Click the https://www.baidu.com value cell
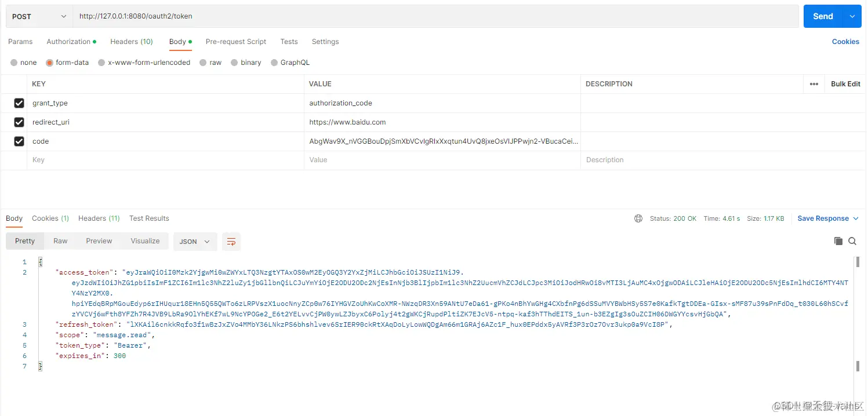 click(442, 122)
